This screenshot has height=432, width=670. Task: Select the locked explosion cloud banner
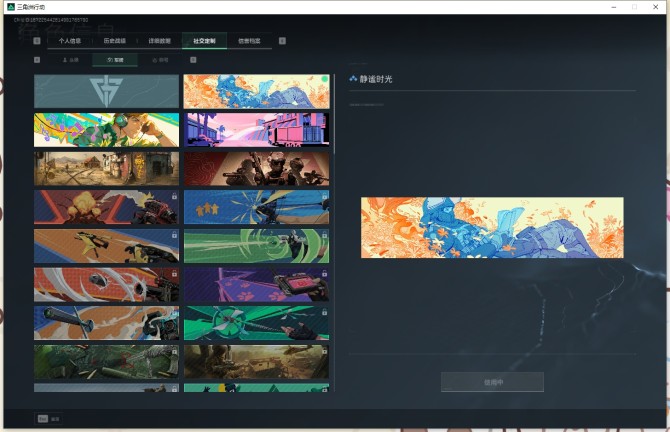(106, 207)
